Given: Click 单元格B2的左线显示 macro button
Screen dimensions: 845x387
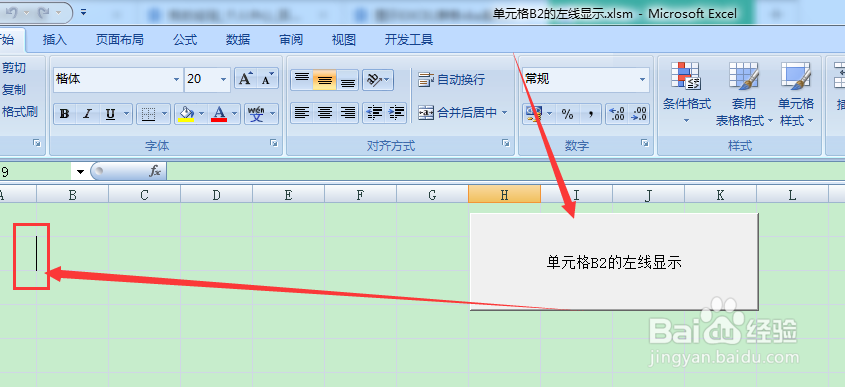Looking at the screenshot, I should click(614, 262).
